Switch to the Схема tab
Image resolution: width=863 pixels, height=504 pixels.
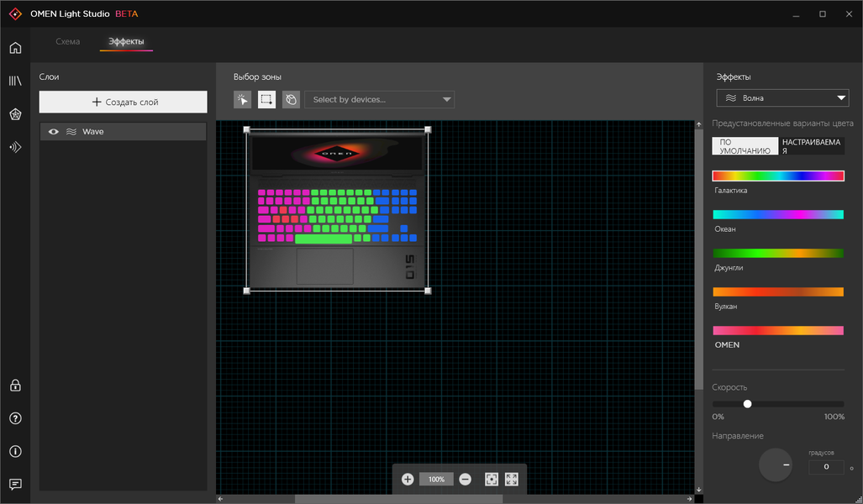pyautogui.click(x=68, y=41)
